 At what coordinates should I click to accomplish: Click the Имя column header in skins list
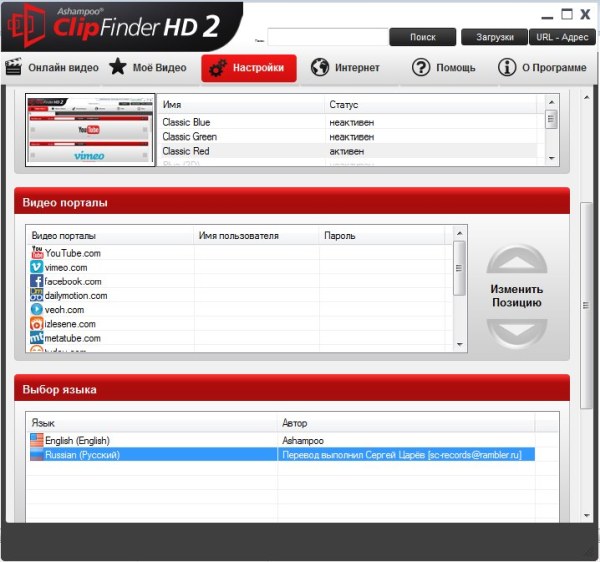[x=241, y=104]
